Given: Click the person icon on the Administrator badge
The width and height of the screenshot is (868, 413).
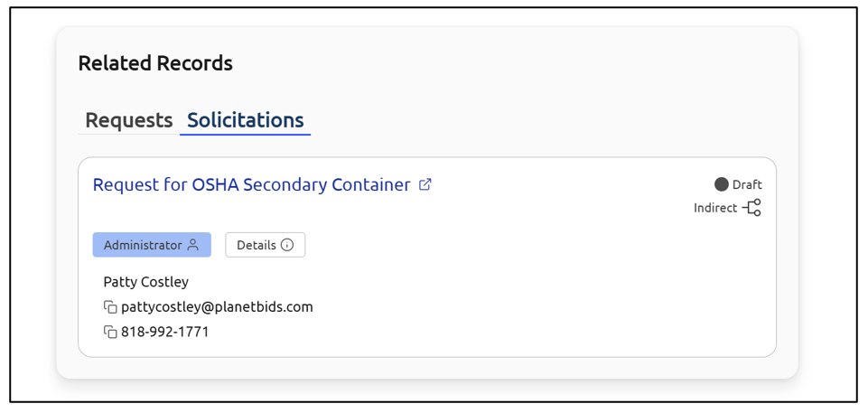Looking at the screenshot, I should 193,245.
